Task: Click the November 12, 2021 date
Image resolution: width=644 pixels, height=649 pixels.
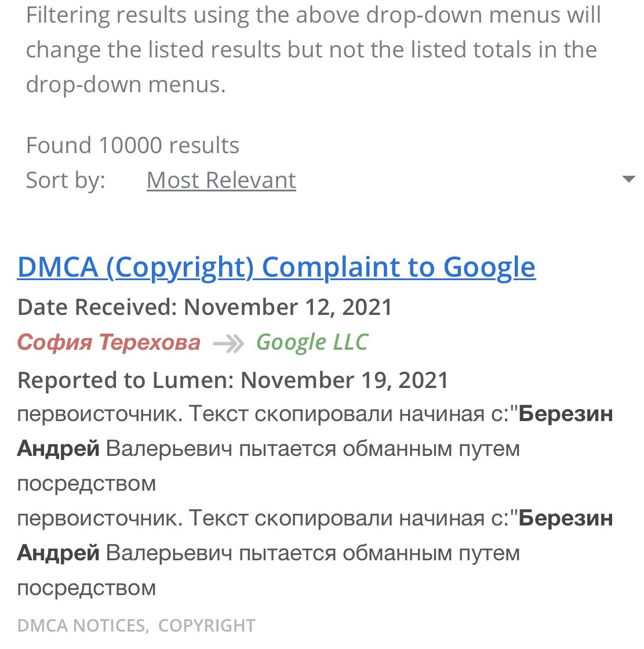Action: pyautogui.click(x=288, y=307)
